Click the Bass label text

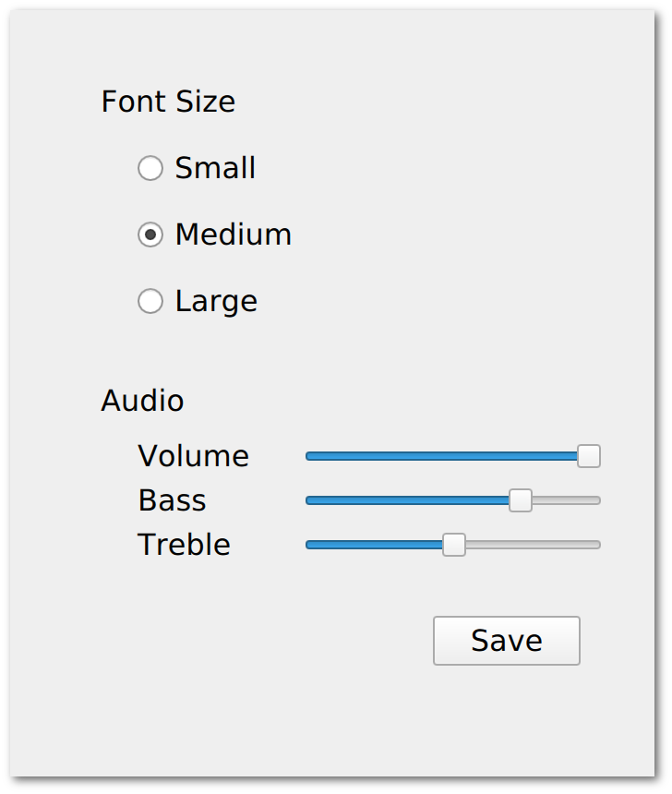[x=172, y=499]
